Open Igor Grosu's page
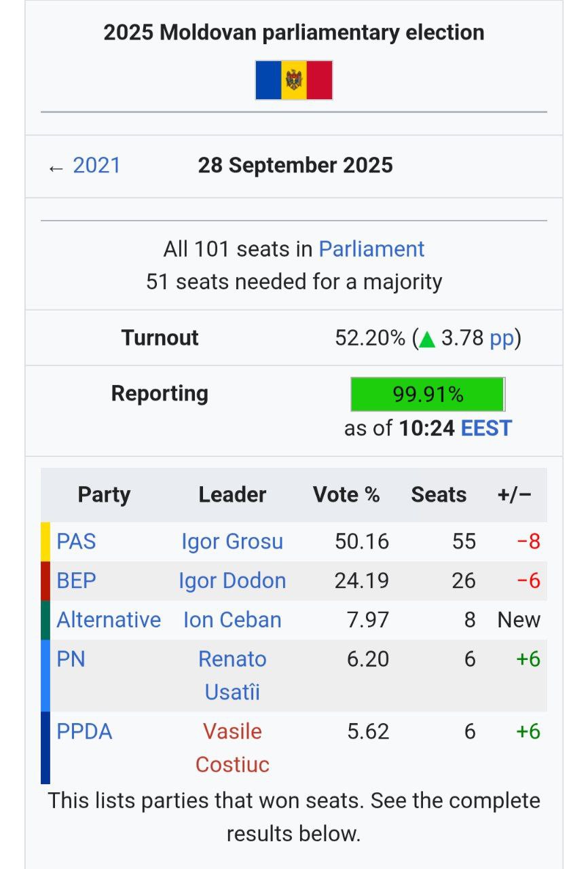 pyautogui.click(x=232, y=542)
